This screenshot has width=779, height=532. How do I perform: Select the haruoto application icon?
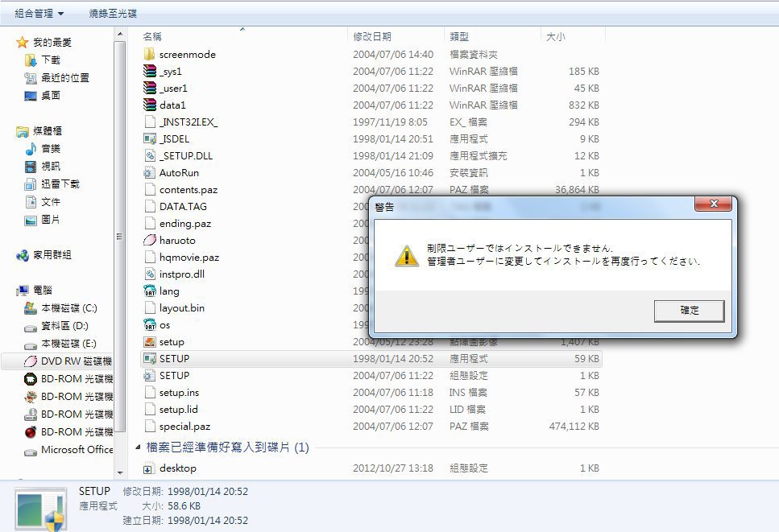[150, 240]
